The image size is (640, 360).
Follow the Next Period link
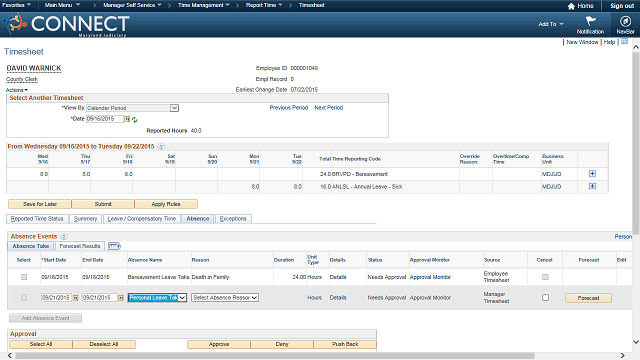click(x=329, y=108)
